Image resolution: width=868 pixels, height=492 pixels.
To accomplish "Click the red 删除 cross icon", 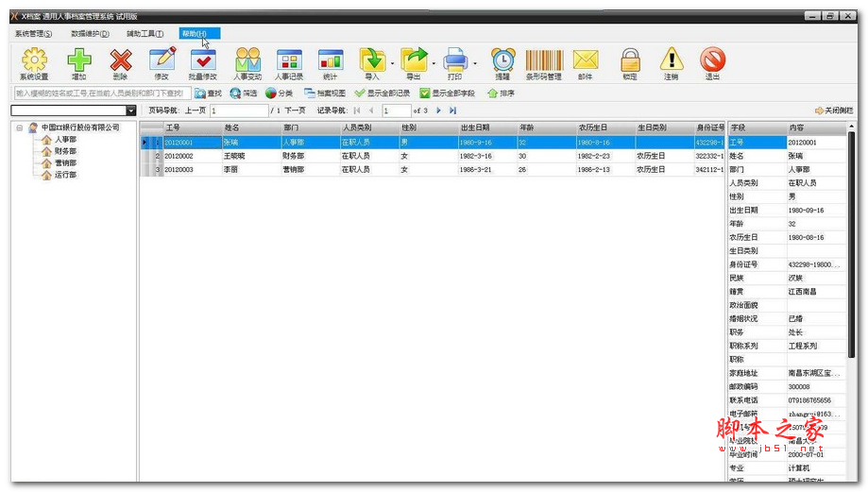I will (x=120, y=63).
